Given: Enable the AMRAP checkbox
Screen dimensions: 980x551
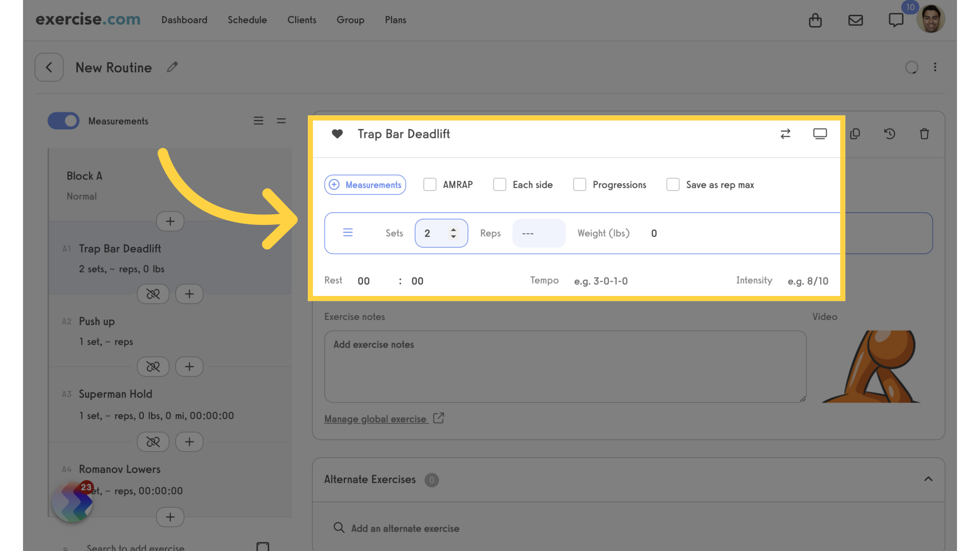Looking at the screenshot, I should pos(429,184).
